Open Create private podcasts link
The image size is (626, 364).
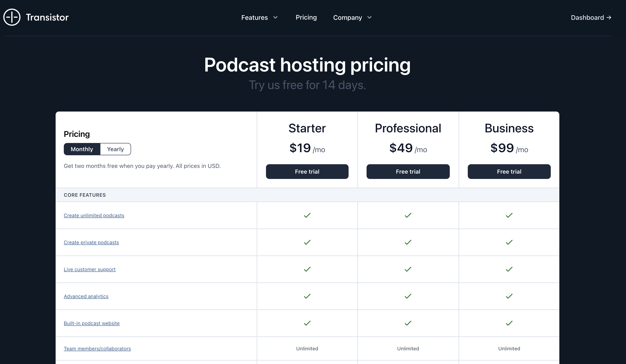point(91,242)
